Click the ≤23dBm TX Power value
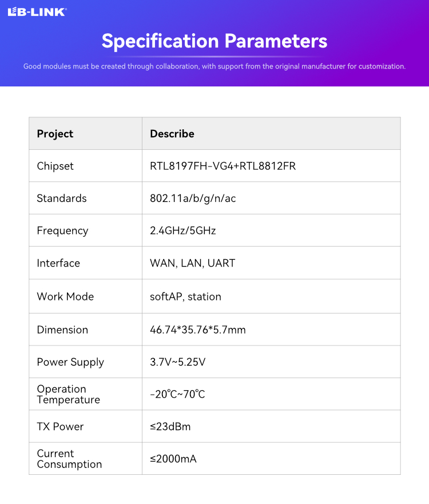429x504 pixels. tap(170, 427)
